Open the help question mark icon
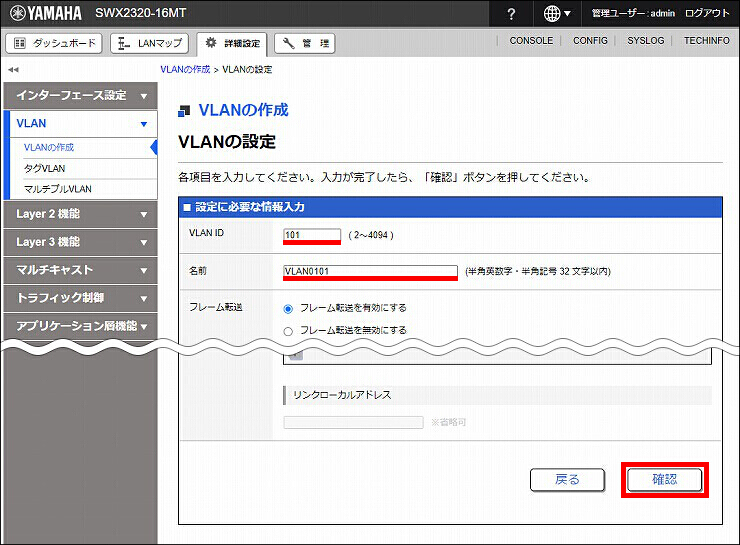This screenshot has height=545, width=740. (511, 14)
